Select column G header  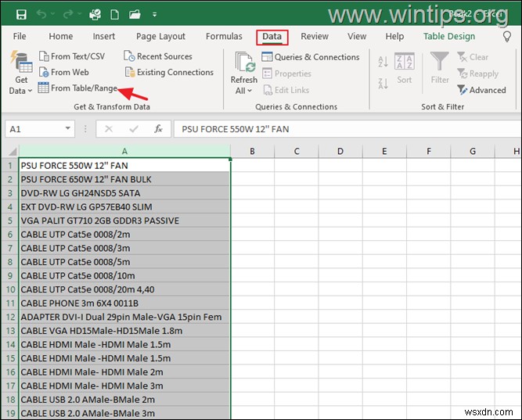[x=473, y=152]
